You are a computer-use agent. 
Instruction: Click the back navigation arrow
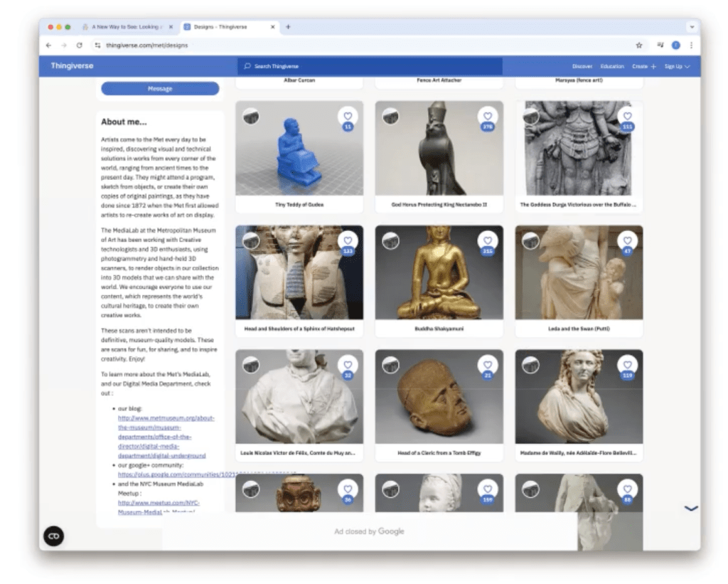48,45
